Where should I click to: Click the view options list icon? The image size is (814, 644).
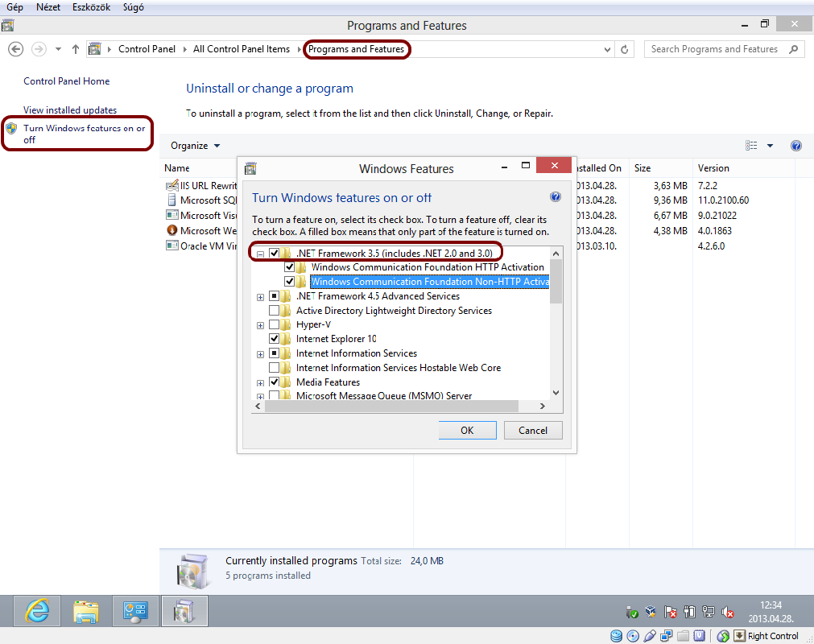coord(751,146)
